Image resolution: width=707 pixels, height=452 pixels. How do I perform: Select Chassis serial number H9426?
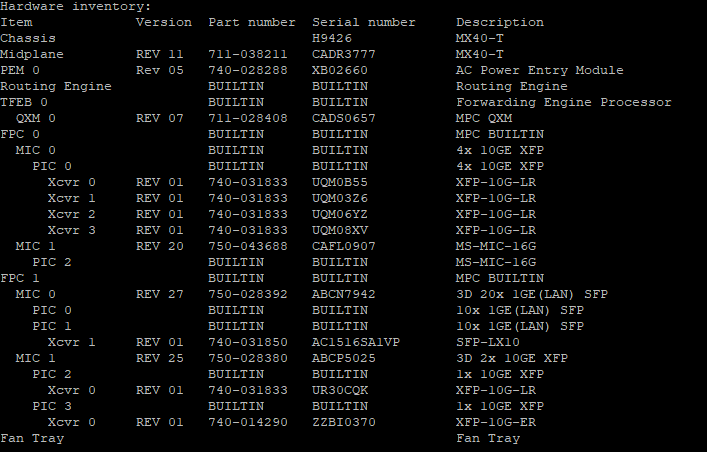point(331,38)
